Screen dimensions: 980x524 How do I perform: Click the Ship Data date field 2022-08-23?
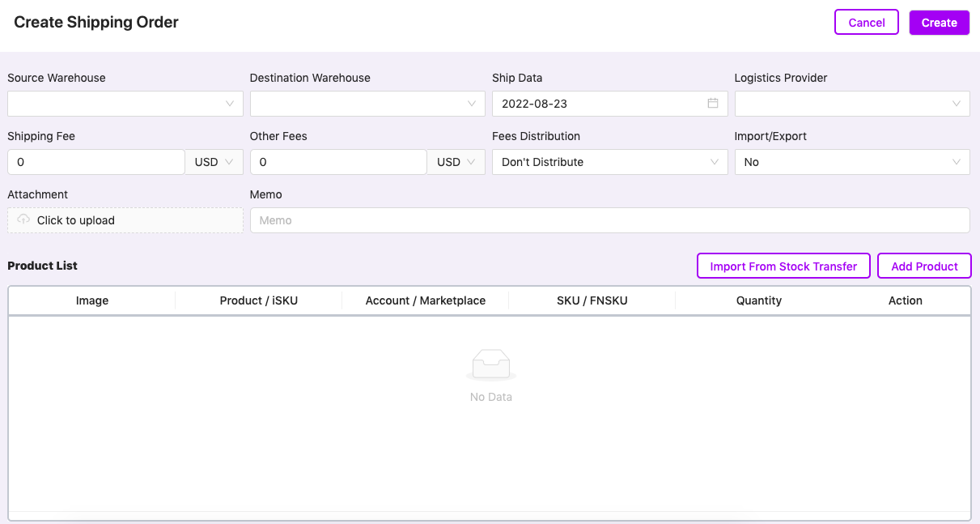(x=610, y=104)
